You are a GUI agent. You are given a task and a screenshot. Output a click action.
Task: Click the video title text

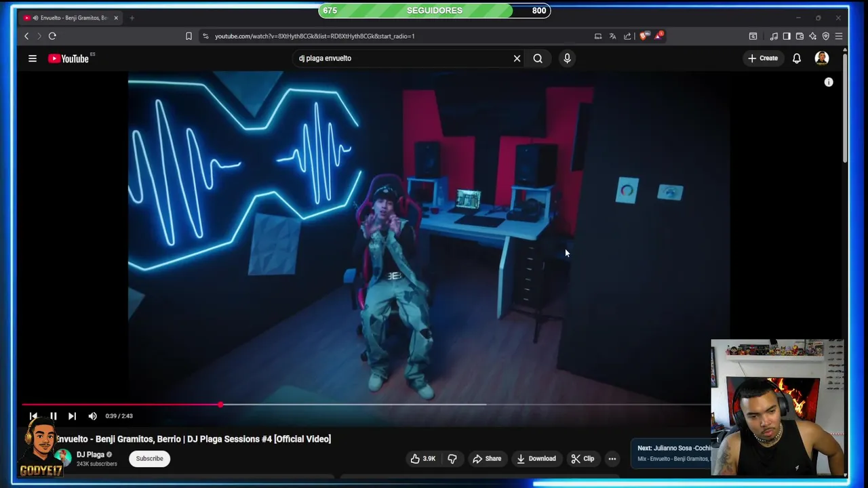coord(193,439)
